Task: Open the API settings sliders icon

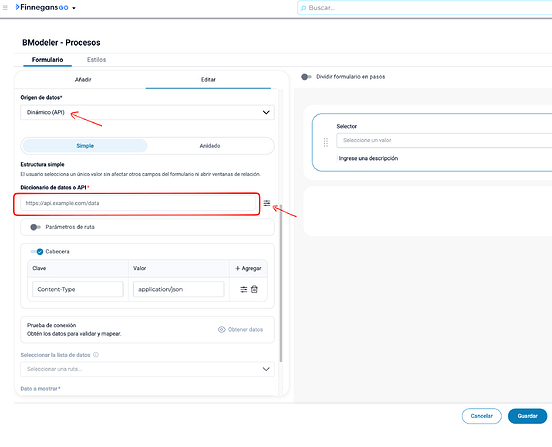Action: point(267,203)
